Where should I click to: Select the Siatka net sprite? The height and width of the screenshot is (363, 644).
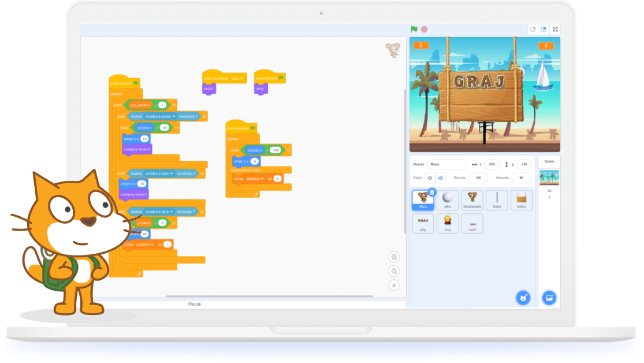click(497, 200)
